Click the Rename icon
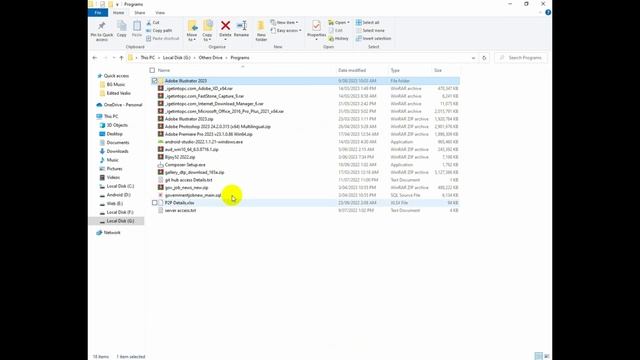This screenshot has height=360, width=640. [241, 26]
